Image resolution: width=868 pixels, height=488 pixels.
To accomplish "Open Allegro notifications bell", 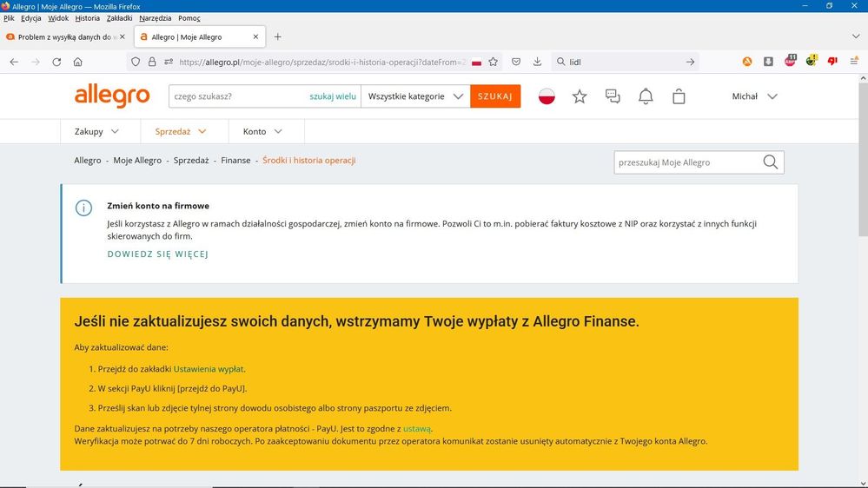I will 646,96.
